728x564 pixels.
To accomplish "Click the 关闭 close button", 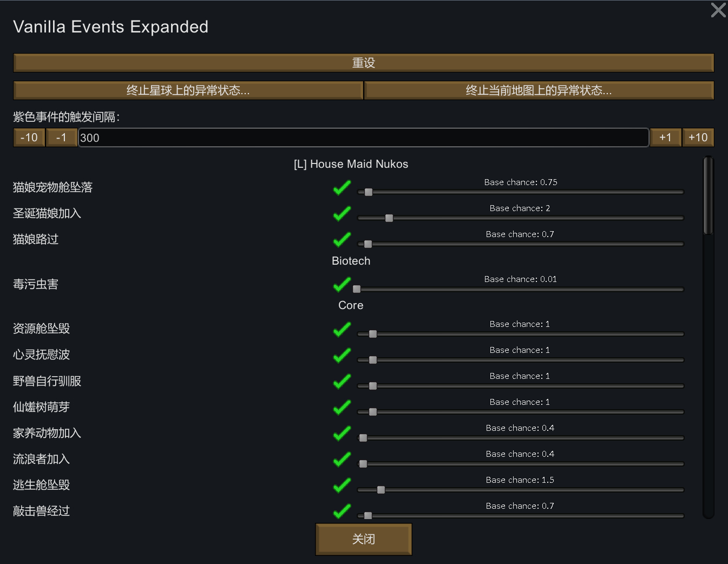I will 363,539.
